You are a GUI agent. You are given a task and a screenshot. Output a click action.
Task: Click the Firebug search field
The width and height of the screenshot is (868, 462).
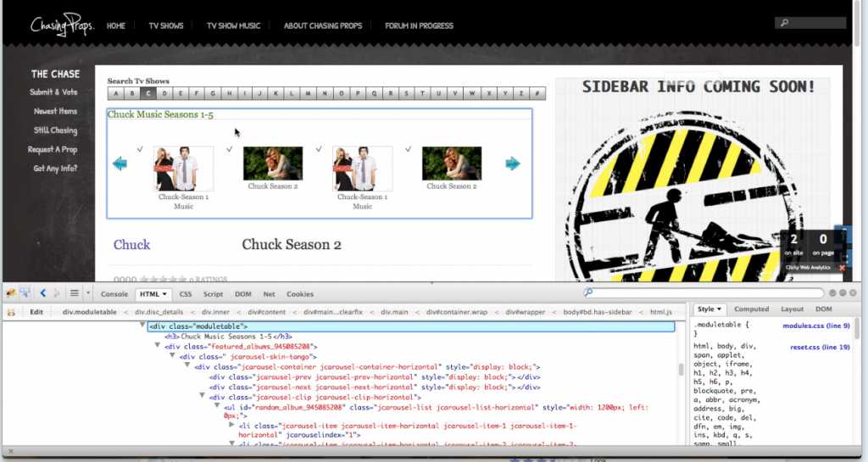point(704,293)
